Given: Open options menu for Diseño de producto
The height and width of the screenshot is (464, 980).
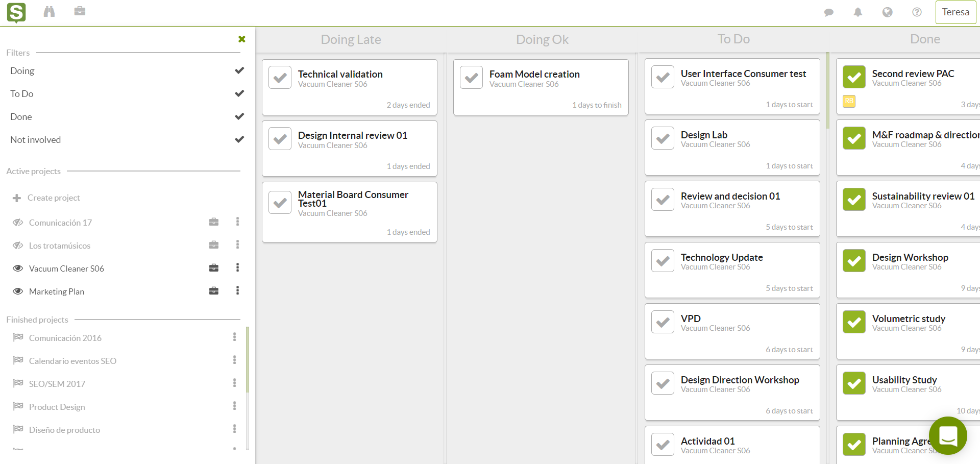Looking at the screenshot, I should pos(235,429).
